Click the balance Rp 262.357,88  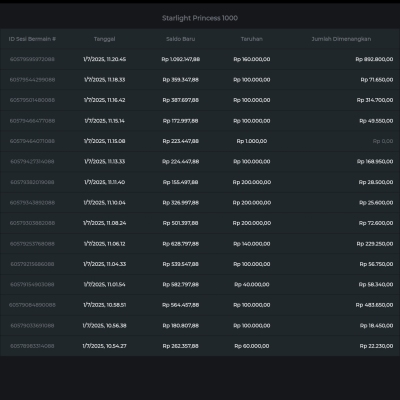pos(180,346)
